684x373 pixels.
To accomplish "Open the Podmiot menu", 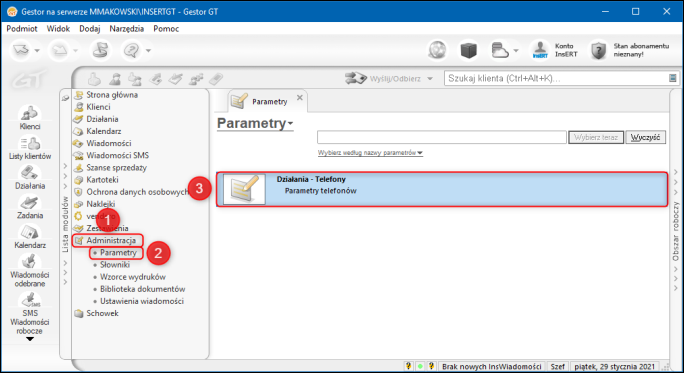I will [22, 29].
